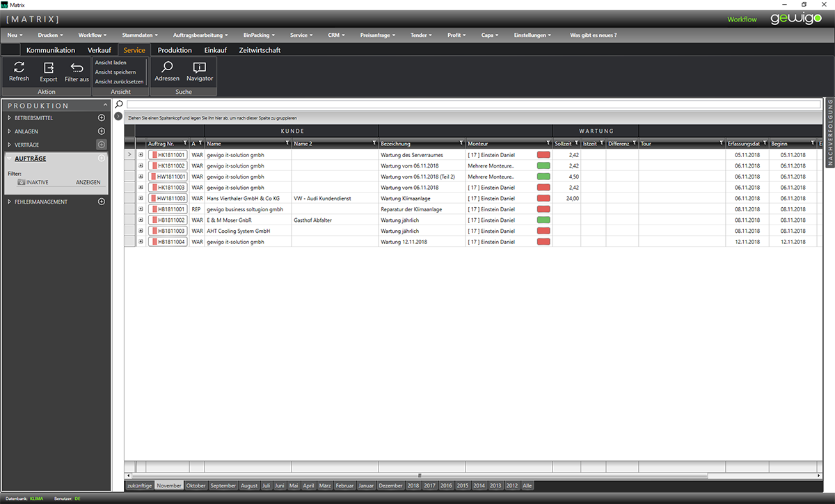Open the Einstellungen menu

pos(533,35)
